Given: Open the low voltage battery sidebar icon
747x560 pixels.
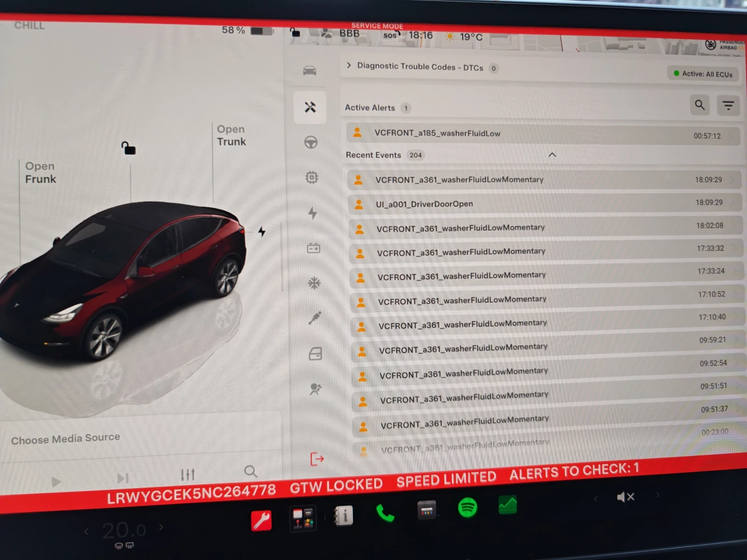Looking at the screenshot, I should pyautogui.click(x=313, y=248).
